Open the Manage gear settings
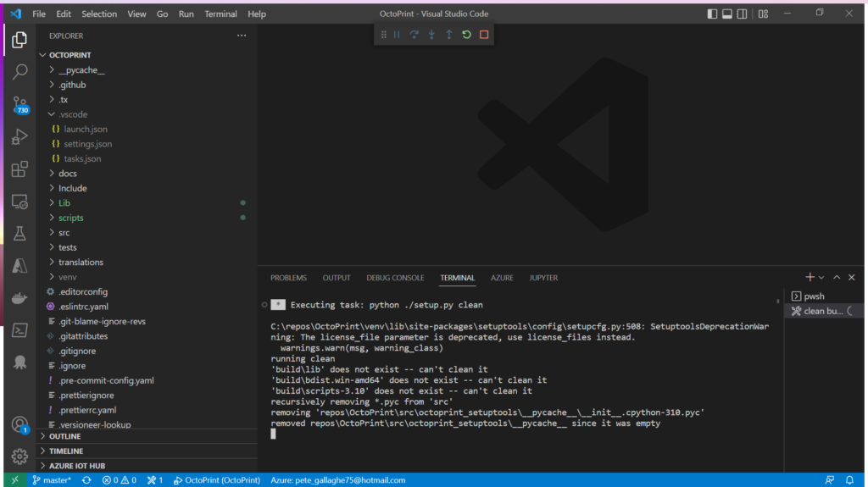Image resolution: width=868 pixels, height=487 pixels. pyautogui.click(x=19, y=456)
